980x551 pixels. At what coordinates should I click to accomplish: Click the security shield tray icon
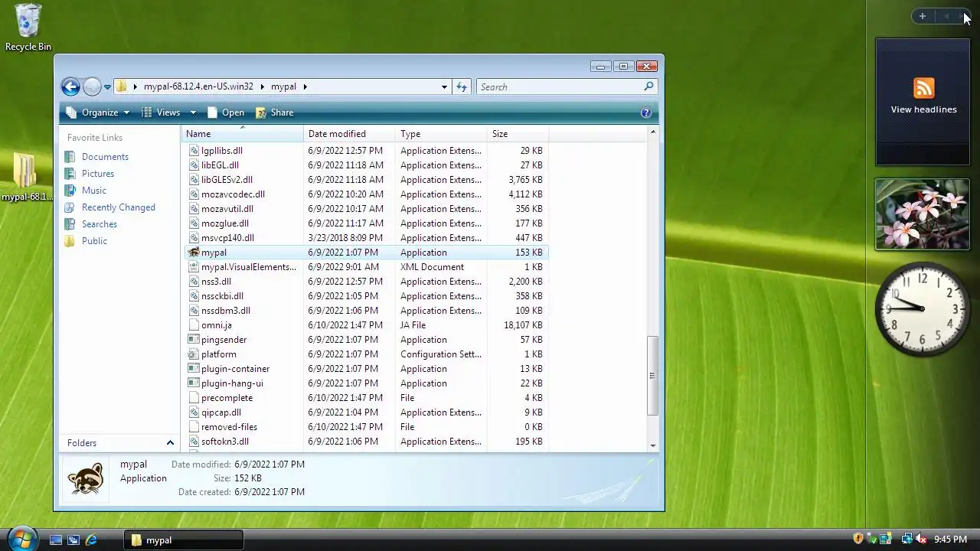pyautogui.click(x=858, y=540)
